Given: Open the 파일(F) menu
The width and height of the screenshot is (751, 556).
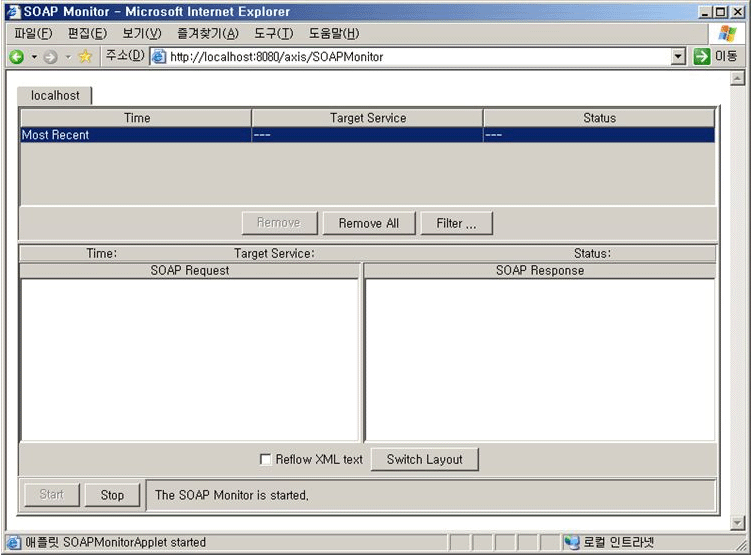Looking at the screenshot, I should tap(33, 34).
